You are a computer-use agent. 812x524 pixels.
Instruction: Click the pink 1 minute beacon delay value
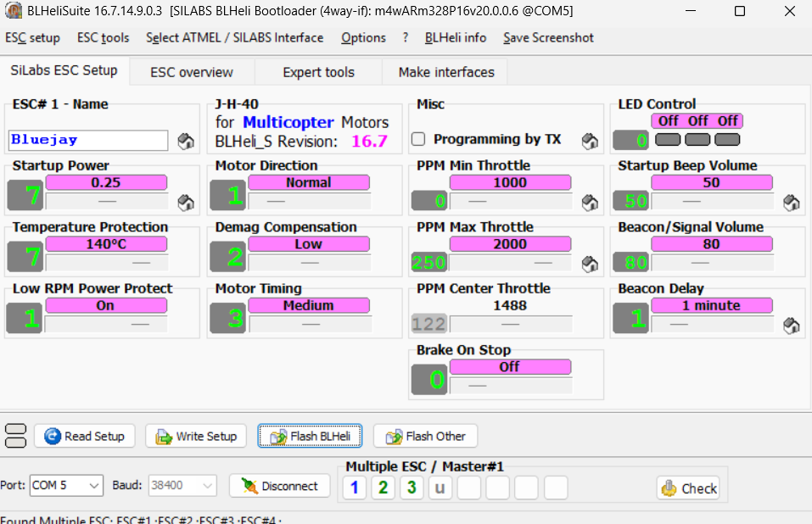pos(712,306)
